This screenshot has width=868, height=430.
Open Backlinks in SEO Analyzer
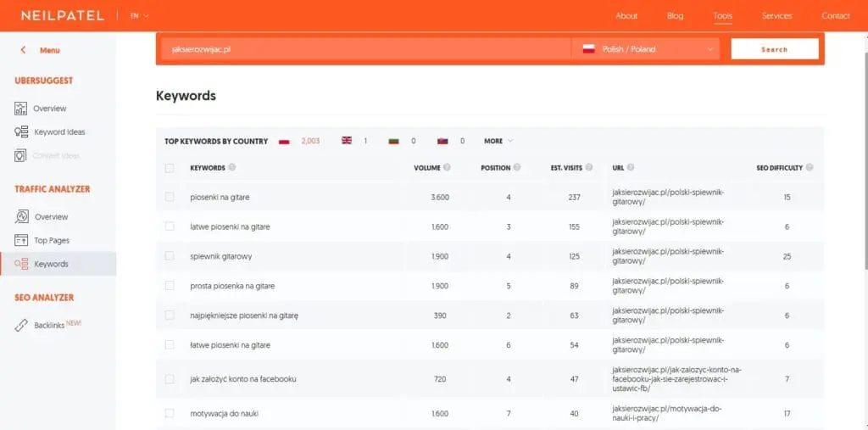pos(49,326)
